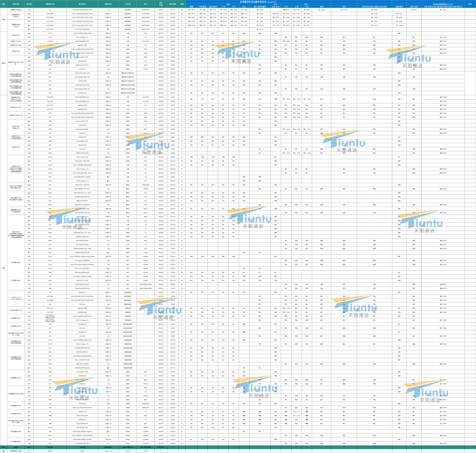Click the COSCO SHIPPING CAMELLIA vessel cell
Viewport: 476px width, 453px height.
tap(82, 257)
